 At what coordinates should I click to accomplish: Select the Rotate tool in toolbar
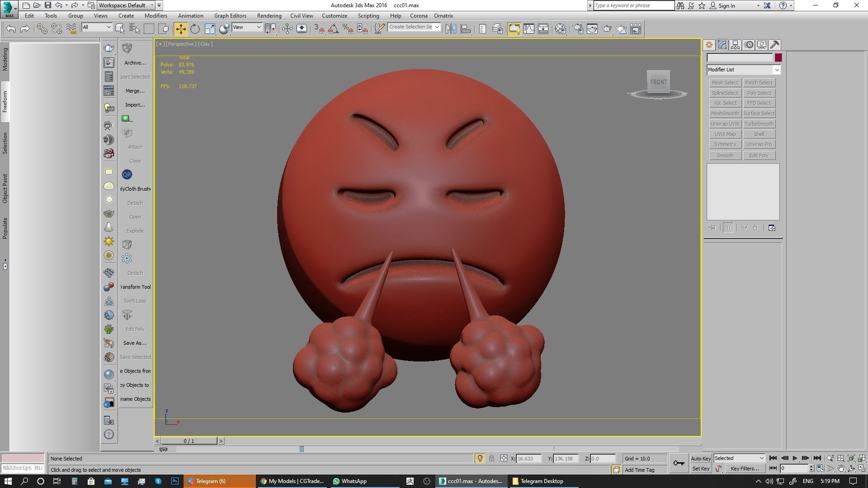[x=195, y=29]
